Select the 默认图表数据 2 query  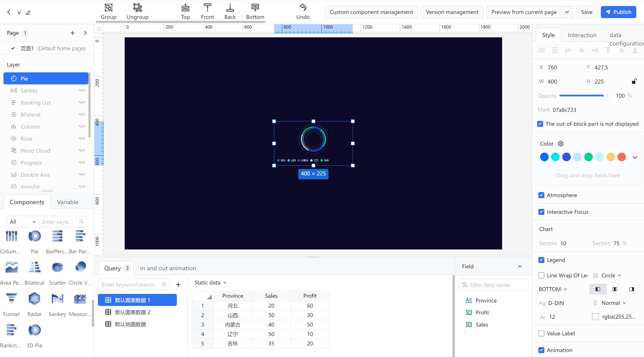pos(137,312)
